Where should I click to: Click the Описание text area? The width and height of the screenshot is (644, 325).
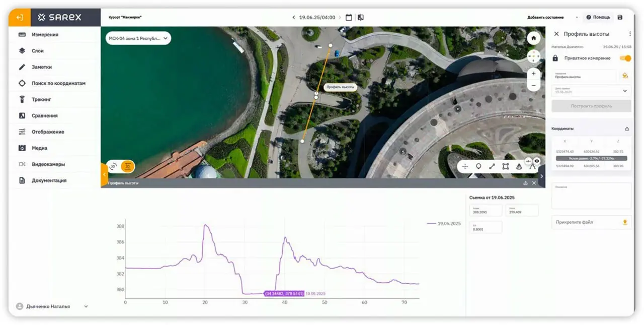coord(591,196)
